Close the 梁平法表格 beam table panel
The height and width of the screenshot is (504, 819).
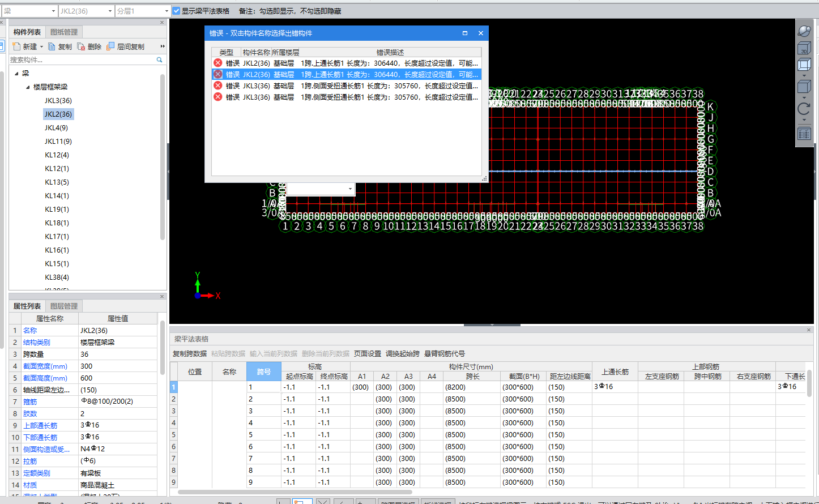(809, 330)
